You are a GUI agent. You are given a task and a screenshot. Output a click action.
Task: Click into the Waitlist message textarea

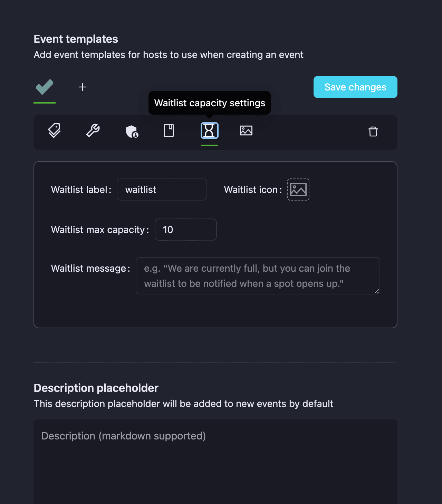click(x=258, y=276)
